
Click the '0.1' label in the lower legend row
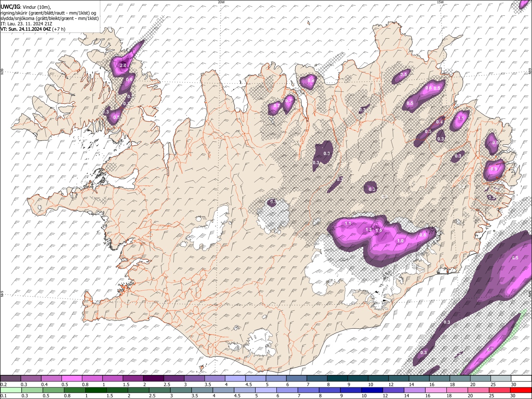(x=3, y=396)
